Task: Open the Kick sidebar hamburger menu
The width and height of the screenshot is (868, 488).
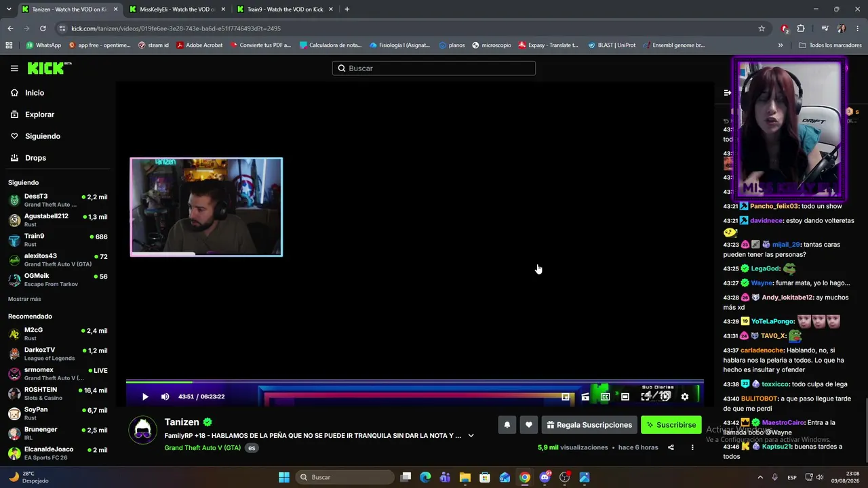Action: (14, 68)
